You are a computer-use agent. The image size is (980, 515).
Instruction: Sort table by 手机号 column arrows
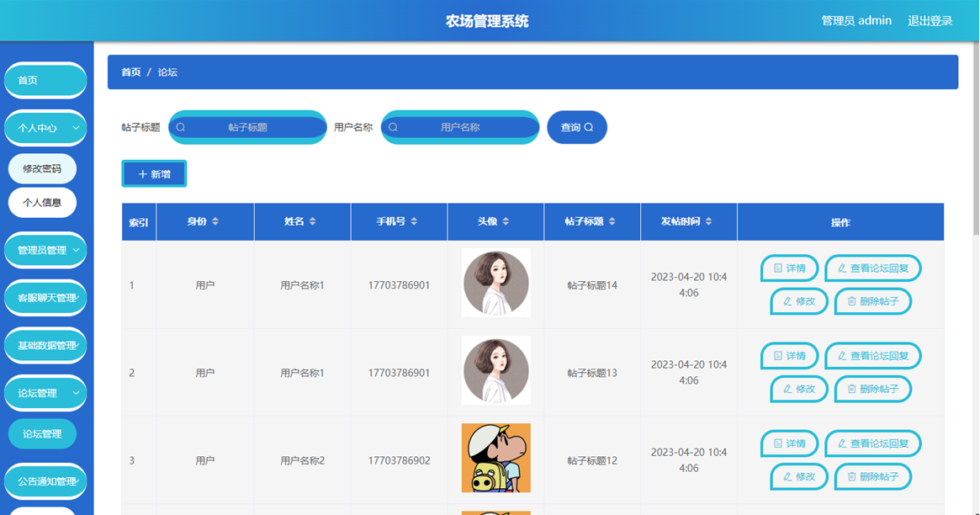click(414, 221)
